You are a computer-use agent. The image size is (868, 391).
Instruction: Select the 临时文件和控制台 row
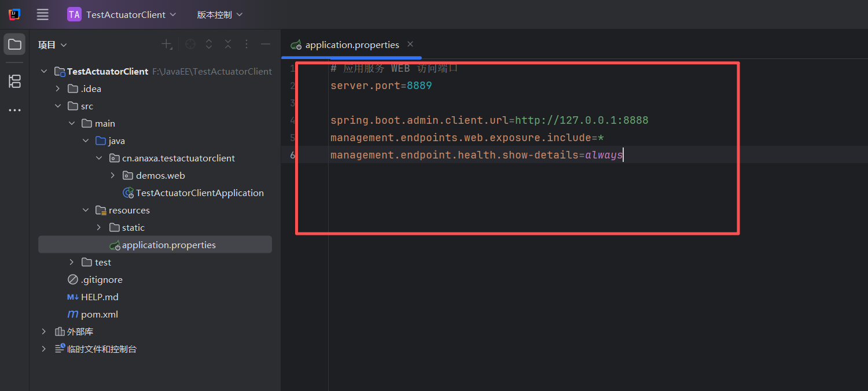(155, 349)
